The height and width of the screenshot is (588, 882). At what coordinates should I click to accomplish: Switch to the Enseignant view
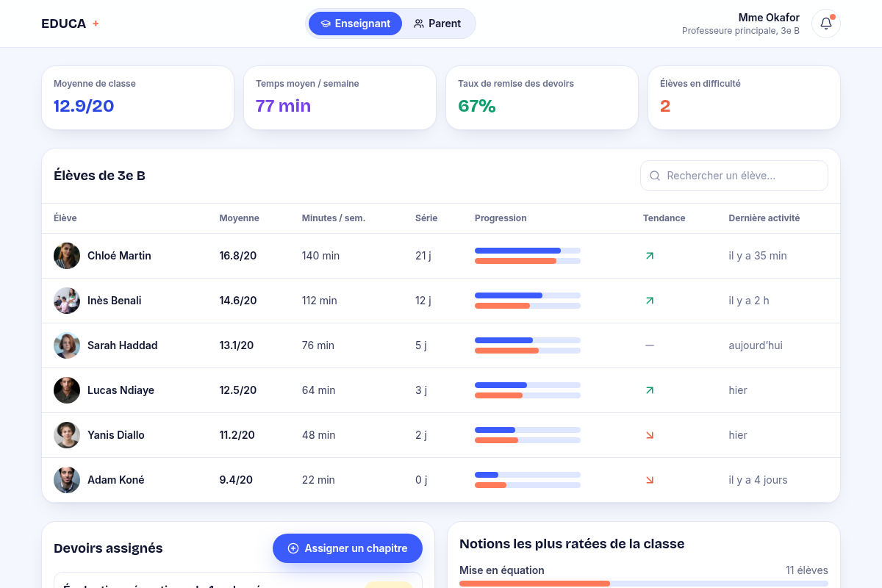point(355,24)
